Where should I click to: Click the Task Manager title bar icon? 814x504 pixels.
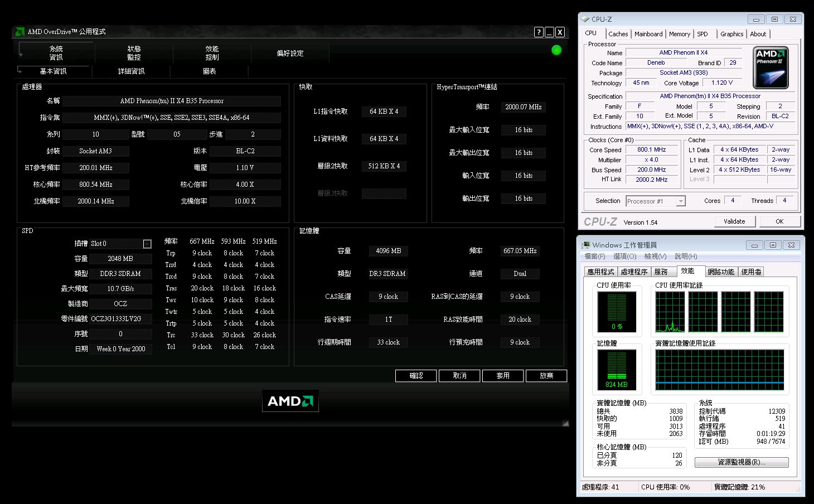pyautogui.click(x=586, y=245)
